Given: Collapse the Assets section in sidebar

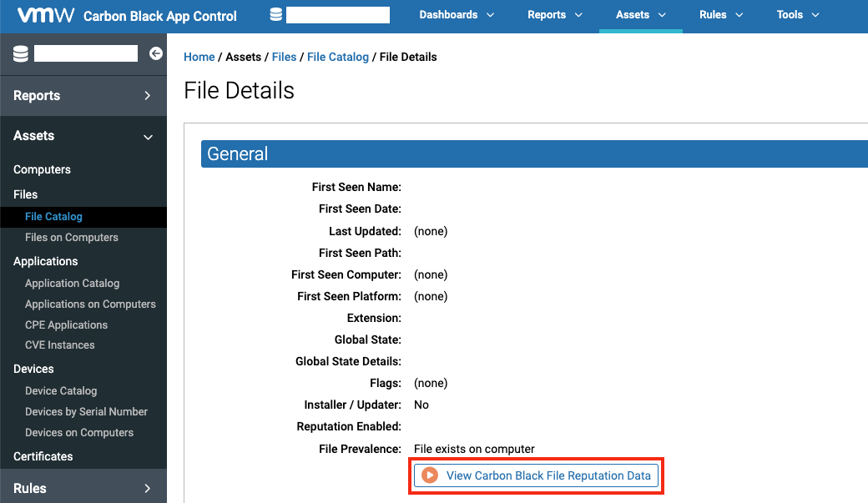Looking at the screenshot, I should click(83, 136).
